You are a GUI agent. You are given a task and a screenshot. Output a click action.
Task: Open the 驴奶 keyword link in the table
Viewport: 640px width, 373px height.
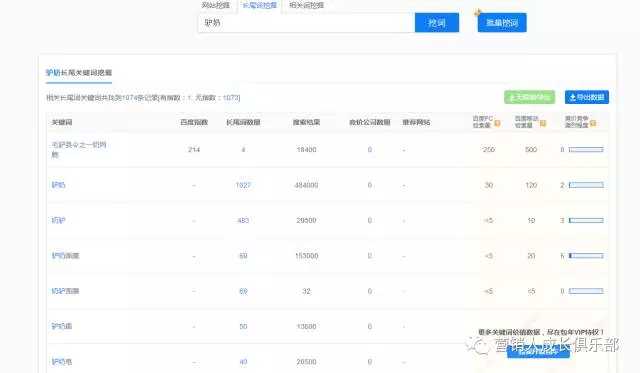pos(58,185)
